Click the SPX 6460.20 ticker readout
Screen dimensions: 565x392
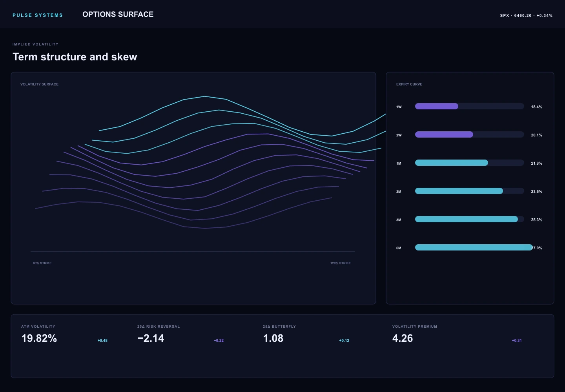pos(526,16)
